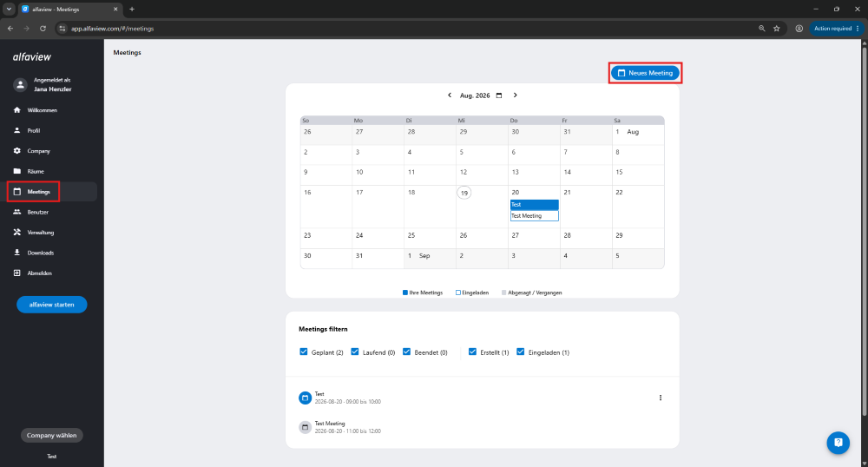Screen dimensions: 868x467
Task: Bookmark page with star icon
Action: coord(777,29)
